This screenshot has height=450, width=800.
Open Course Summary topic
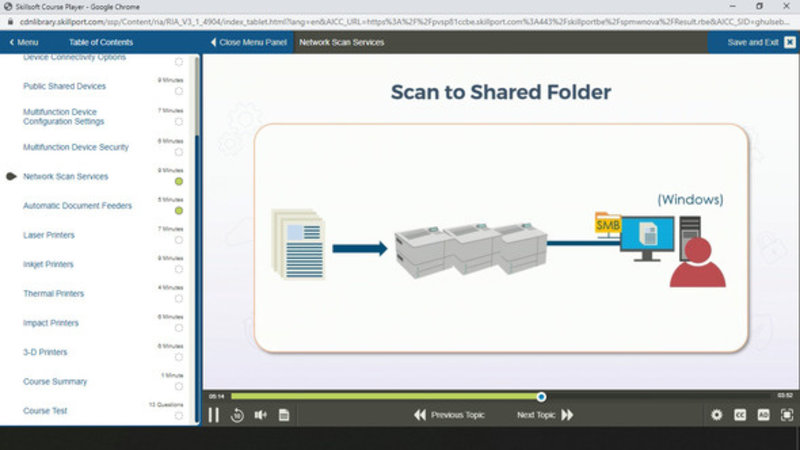click(x=55, y=382)
